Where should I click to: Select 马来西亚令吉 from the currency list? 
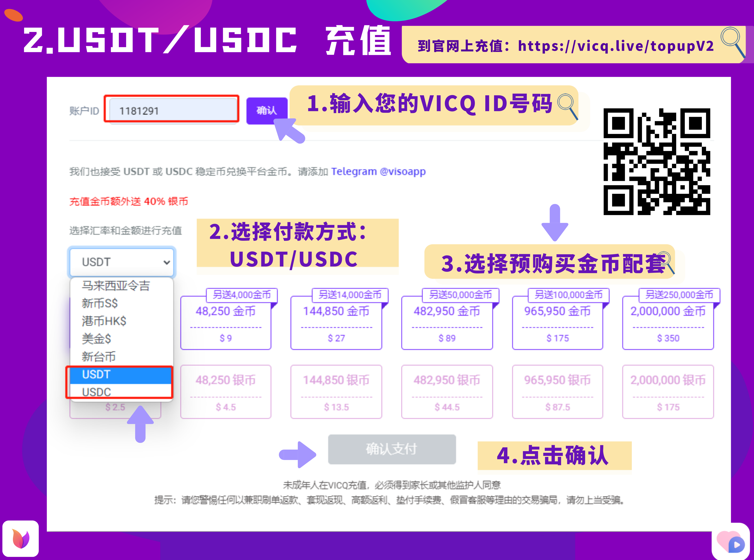coord(122,286)
